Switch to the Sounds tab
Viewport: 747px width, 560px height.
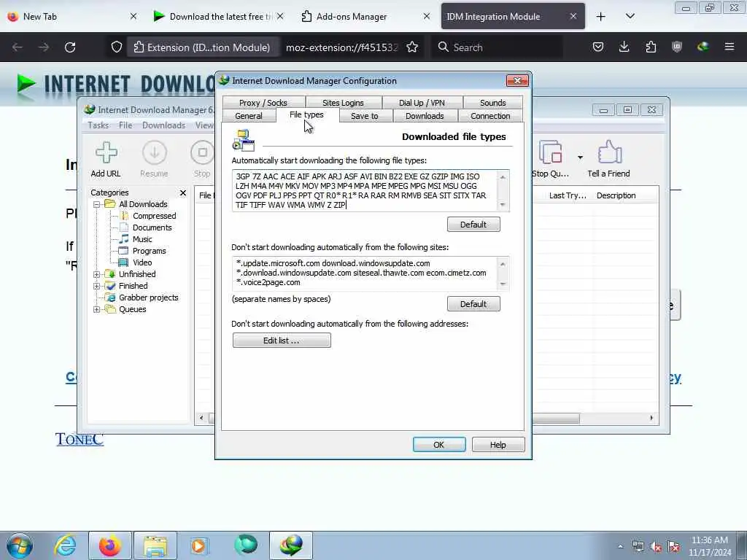click(x=492, y=103)
